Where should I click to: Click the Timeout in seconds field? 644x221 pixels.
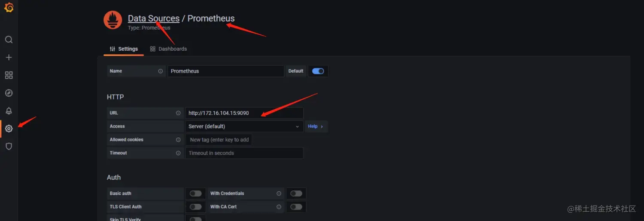(x=244, y=153)
